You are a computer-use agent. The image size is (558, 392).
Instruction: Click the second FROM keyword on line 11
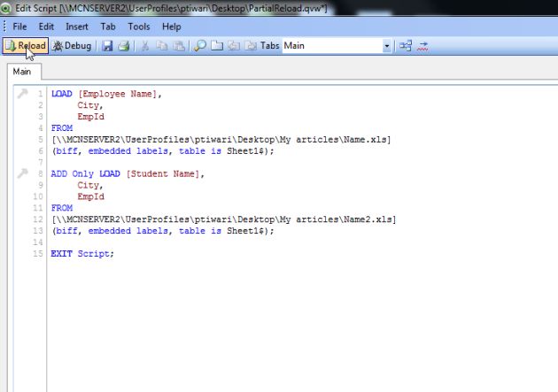click(x=62, y=208)
